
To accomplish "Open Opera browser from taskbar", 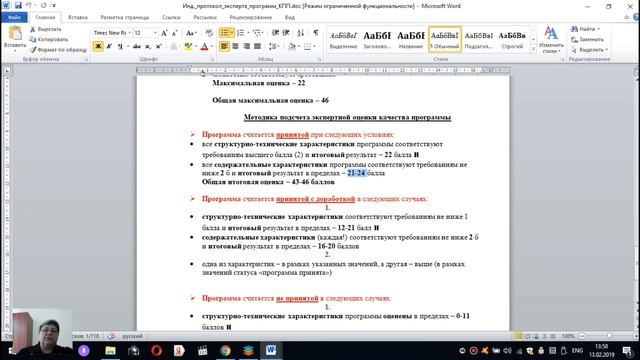I will tap(156, 351).
